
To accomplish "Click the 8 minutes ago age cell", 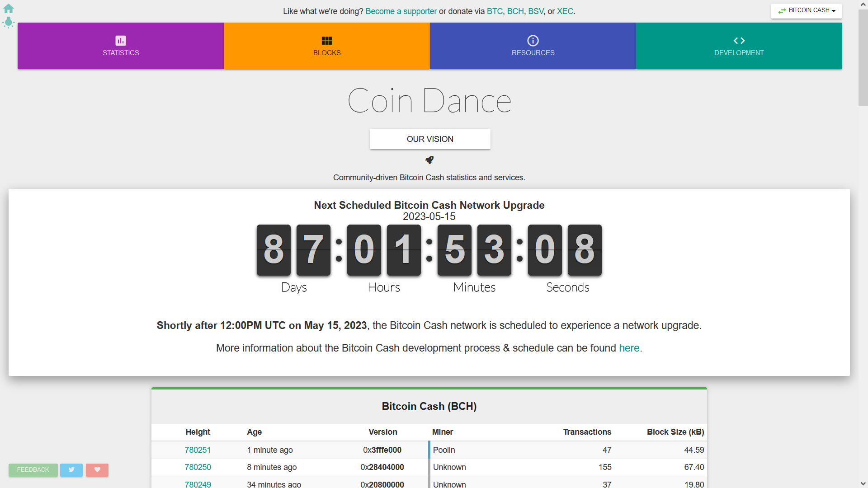I will pos(272,467).
